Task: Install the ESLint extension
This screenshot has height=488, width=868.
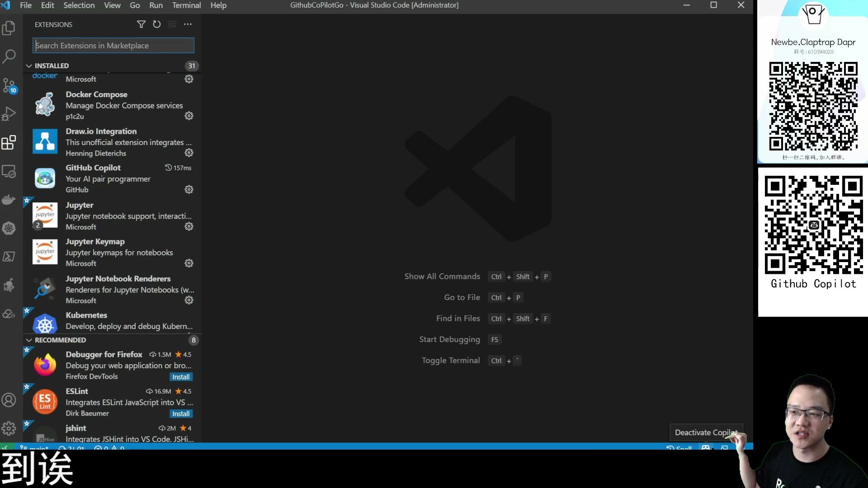Action: [x=181, y=414]
